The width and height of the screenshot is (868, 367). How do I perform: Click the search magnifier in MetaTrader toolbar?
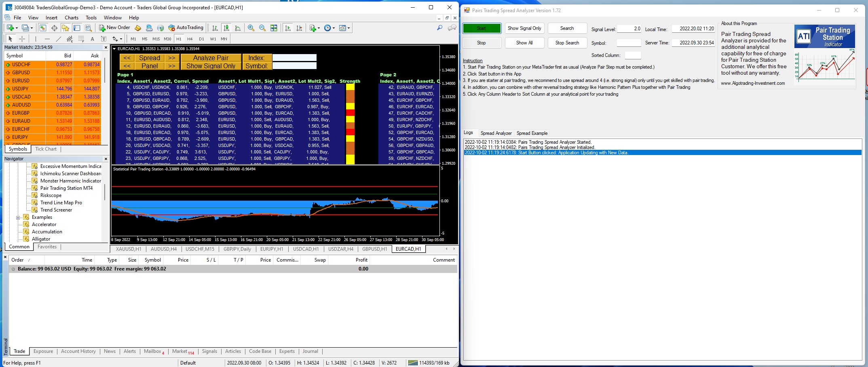[x=439, y=28]
